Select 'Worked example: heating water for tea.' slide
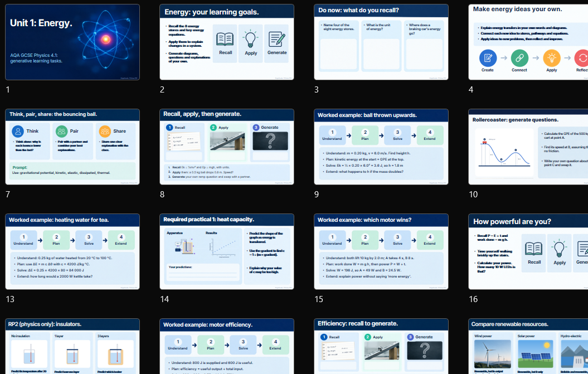This screenshot has height=374, width=588. coord(72,251)
